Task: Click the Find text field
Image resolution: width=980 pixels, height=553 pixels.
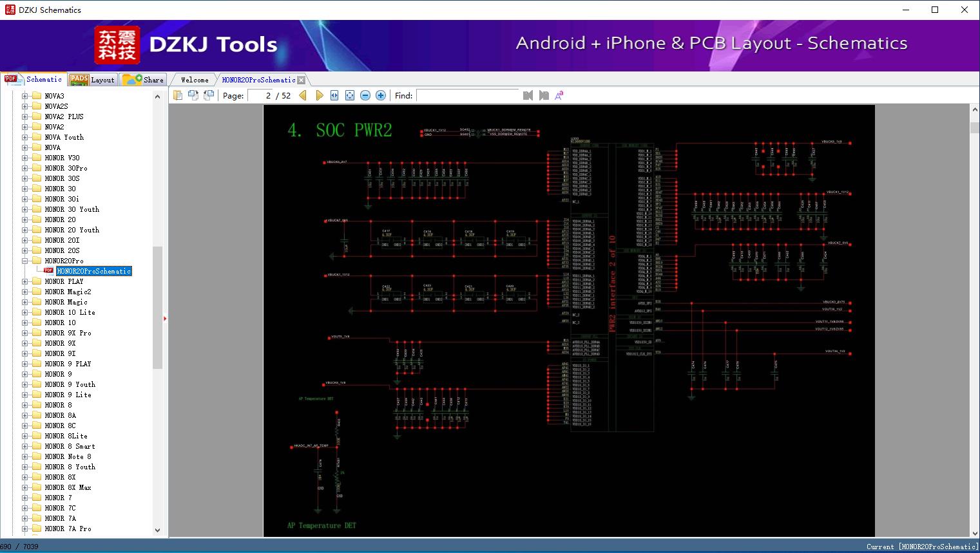Action: 467,95
